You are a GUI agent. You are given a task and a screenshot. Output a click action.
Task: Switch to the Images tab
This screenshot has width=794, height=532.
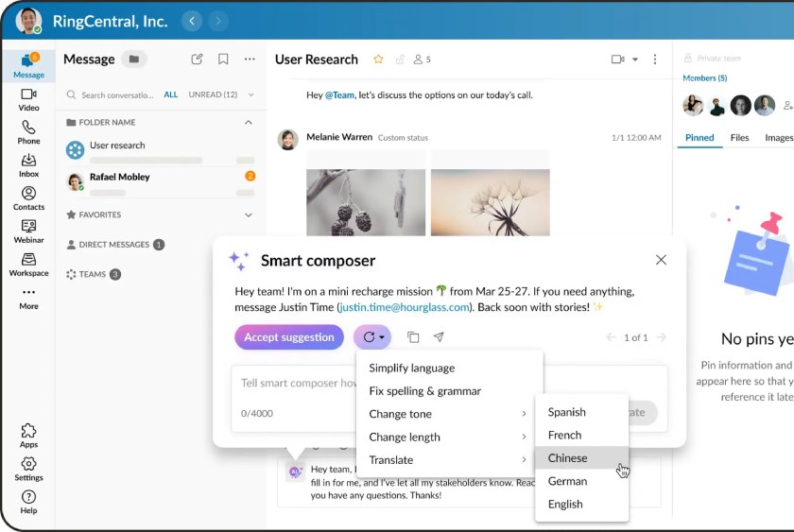pos(779,138)
